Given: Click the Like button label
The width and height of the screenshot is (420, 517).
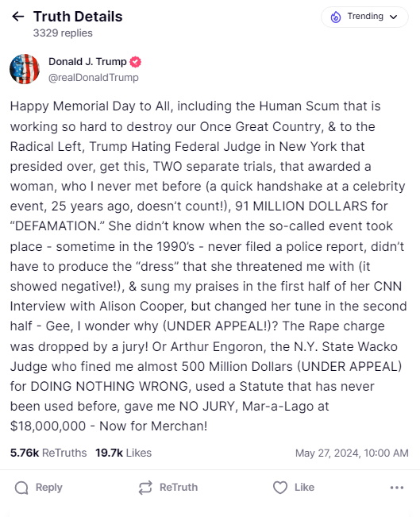Looking at the screenshot, I should coord(304,488).
